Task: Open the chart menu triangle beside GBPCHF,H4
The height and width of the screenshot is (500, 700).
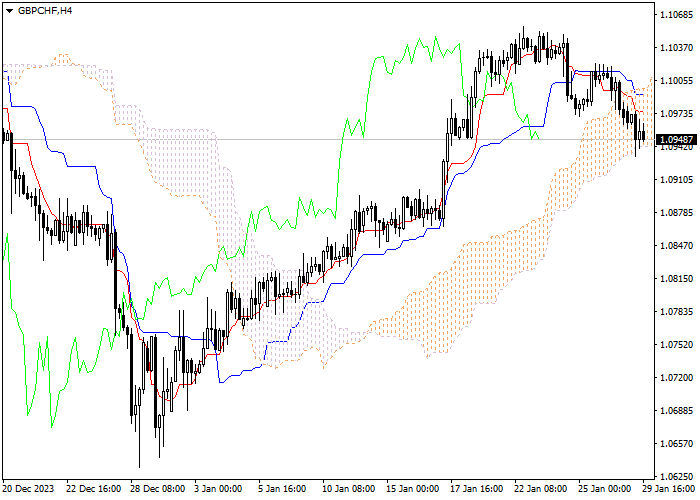Action: (9, 11)
